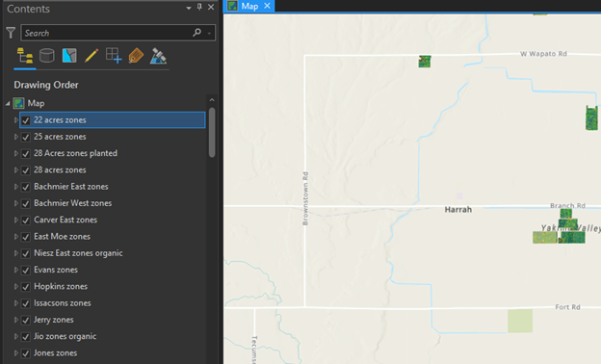Collapse the Map node in Contents
Screen dimensions: 601x364
tap(8, 103)
